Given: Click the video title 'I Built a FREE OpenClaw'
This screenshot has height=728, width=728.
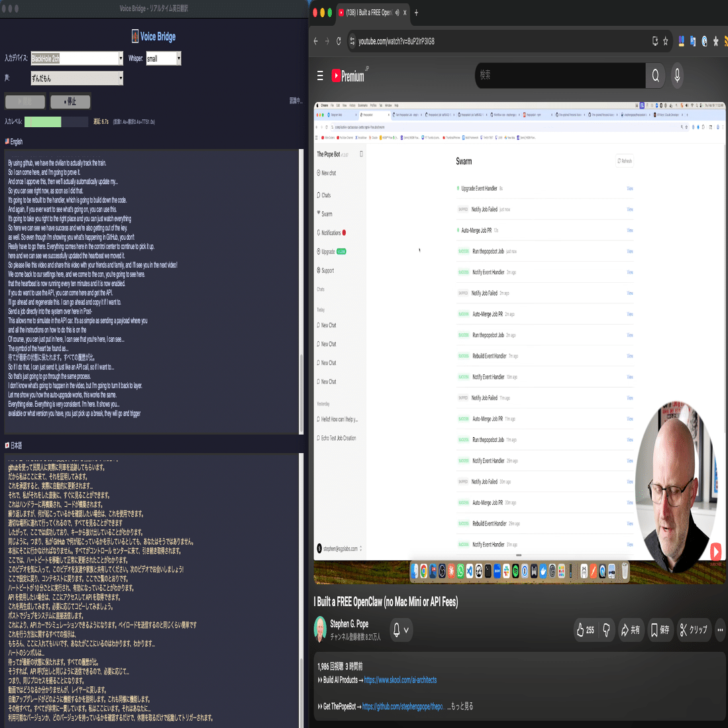Looking at the screenshot, I should pyautogui.click(x=386, y=601).
